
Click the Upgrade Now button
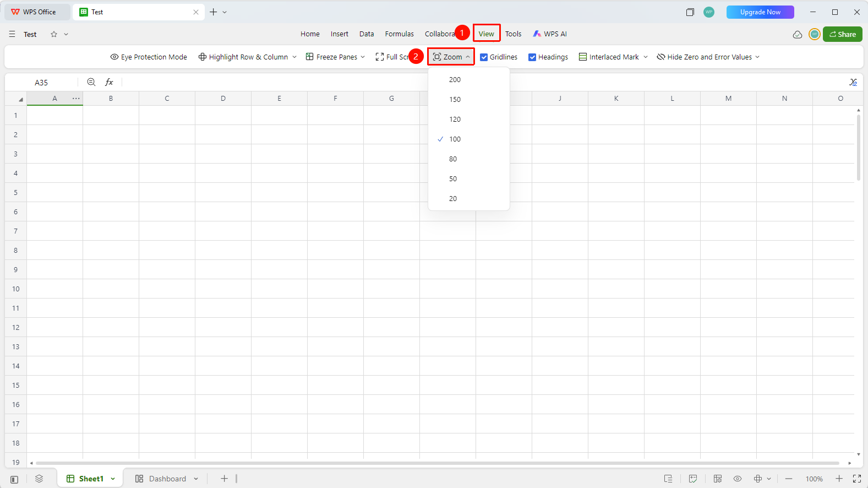point(760,12)
